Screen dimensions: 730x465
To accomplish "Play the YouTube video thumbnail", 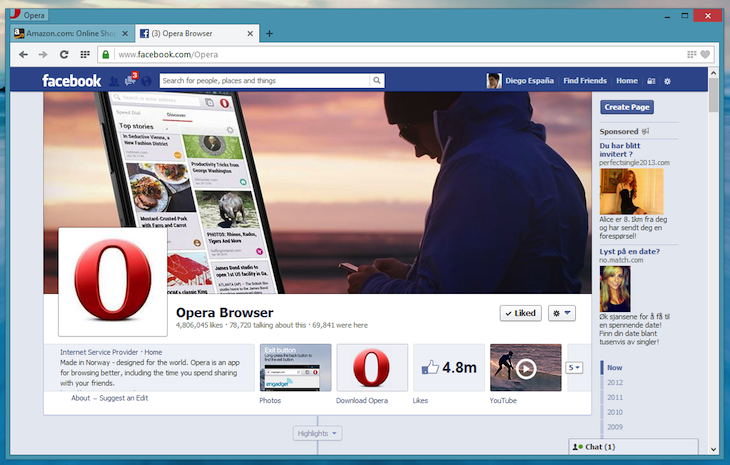I will click(526, 368).
